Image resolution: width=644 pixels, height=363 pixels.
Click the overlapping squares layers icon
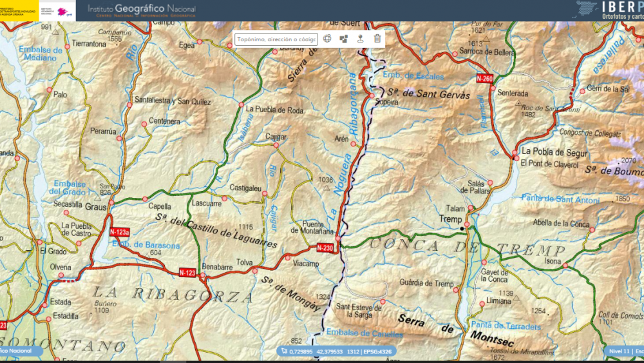point(344,39)
